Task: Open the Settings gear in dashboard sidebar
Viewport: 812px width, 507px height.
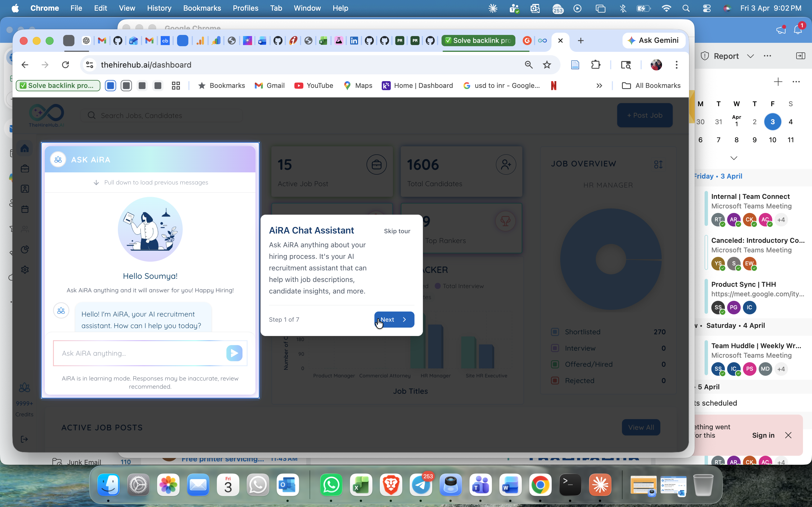Action: pos(25,270)
